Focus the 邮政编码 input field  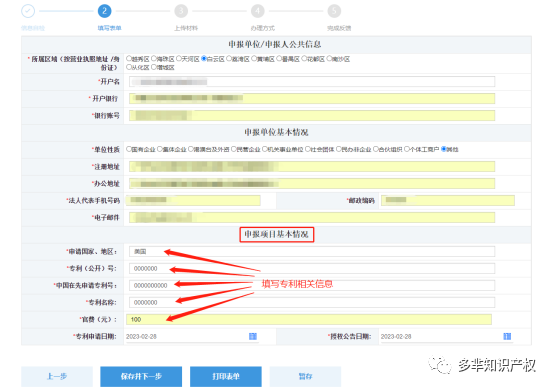(x=448, y=200)
